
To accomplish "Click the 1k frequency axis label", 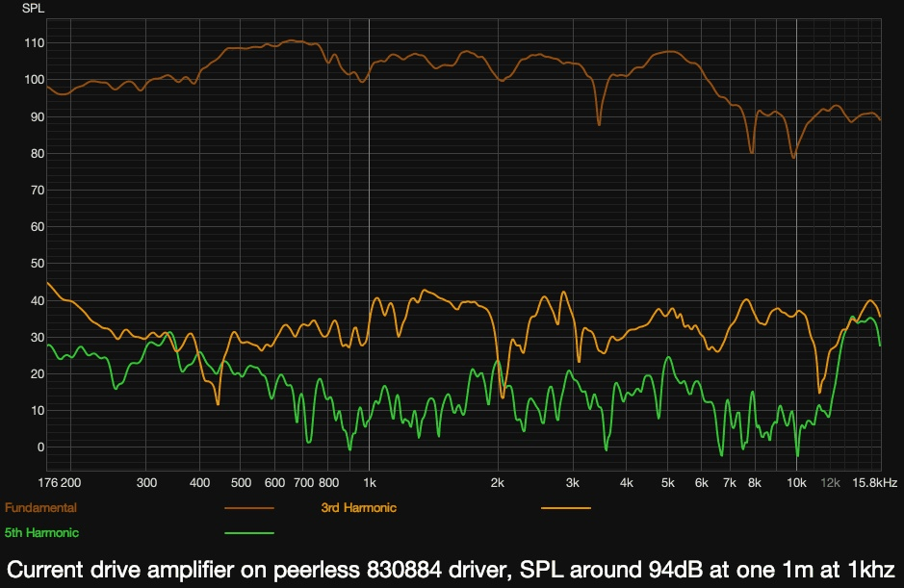I will click(x=370, y=483).
